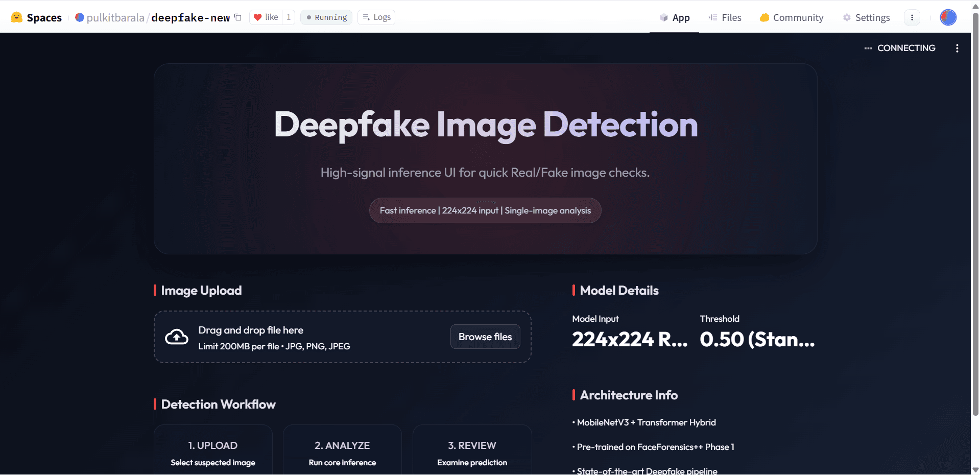
Task: Click the App cube icon
Action: (664, 17)
